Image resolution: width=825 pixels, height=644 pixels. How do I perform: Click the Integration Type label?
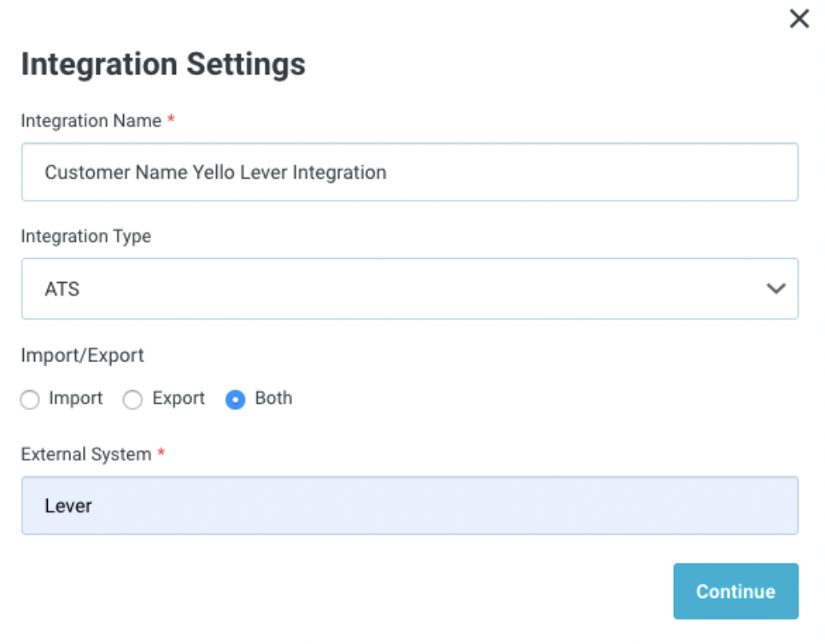pos(85,236)
